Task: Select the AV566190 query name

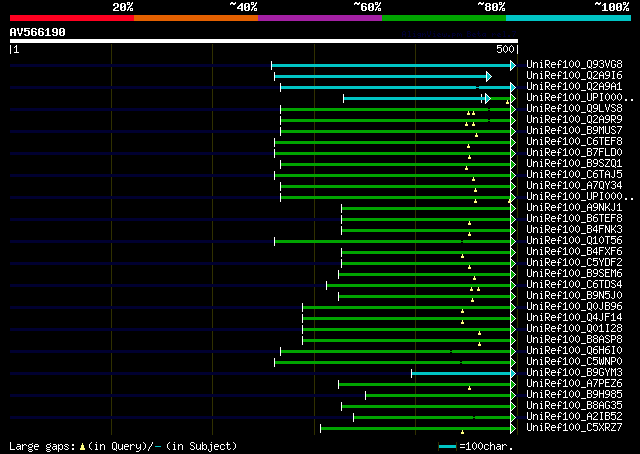Action: tap(38, 32)
